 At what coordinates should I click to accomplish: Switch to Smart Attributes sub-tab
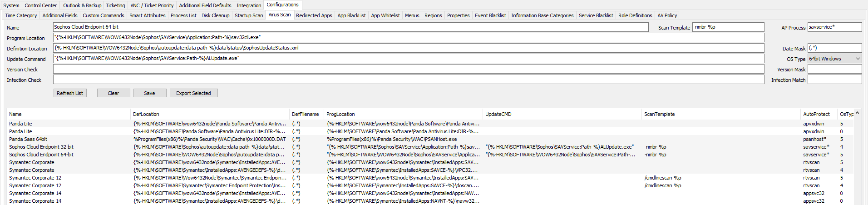[148, 15]
